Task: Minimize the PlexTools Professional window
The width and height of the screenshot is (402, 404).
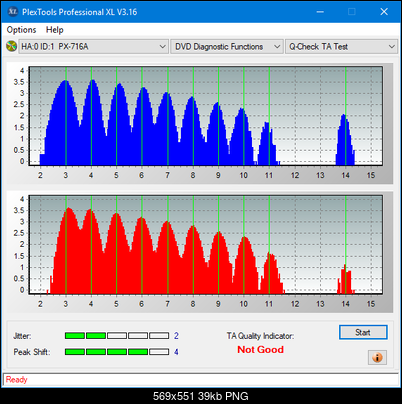Action: (x=320, y=12)
